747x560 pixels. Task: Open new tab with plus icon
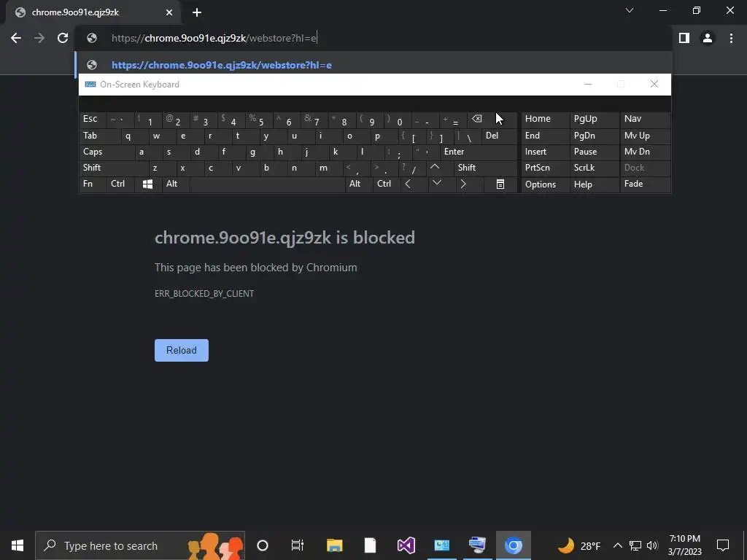[x=197, y=12]
